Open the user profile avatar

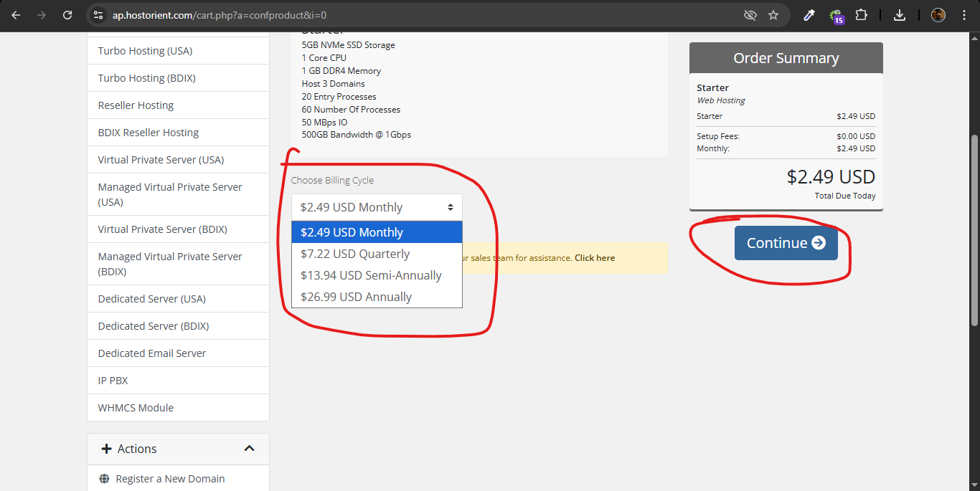point(938,15)
